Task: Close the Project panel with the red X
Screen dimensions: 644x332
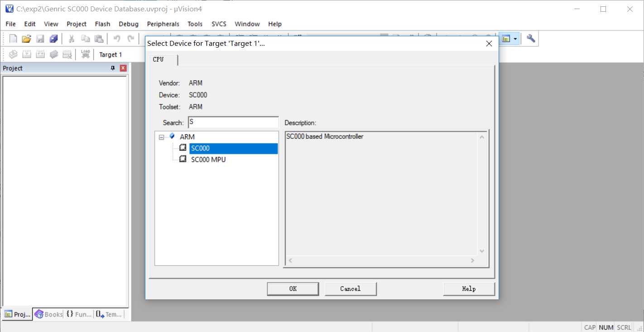Action: click(x=123, y=68)
